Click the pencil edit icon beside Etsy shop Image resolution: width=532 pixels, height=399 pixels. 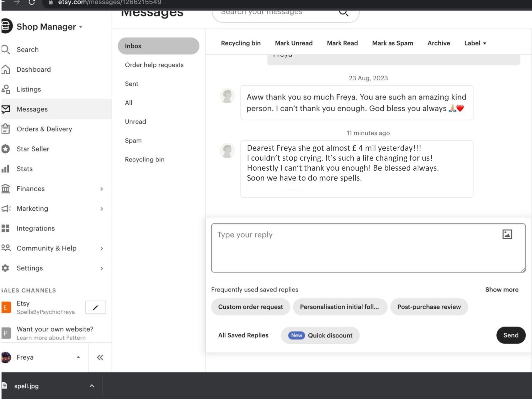tap(95, 307)
